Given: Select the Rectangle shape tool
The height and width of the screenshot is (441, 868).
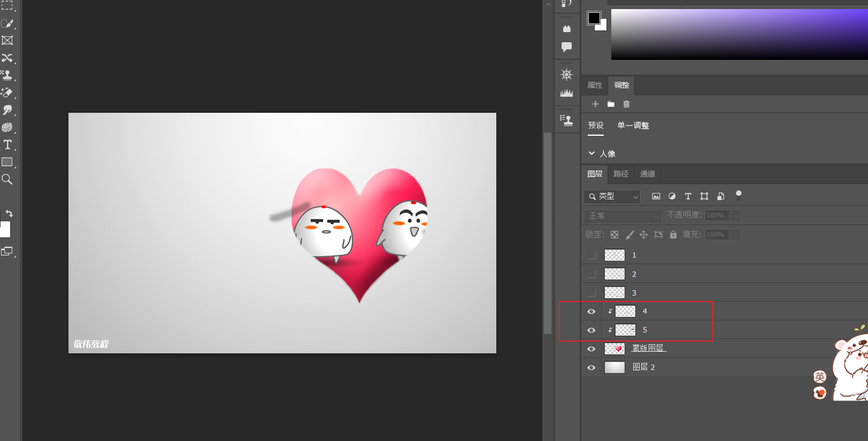Looking at the screenshot, I should [x=7, y=162].
